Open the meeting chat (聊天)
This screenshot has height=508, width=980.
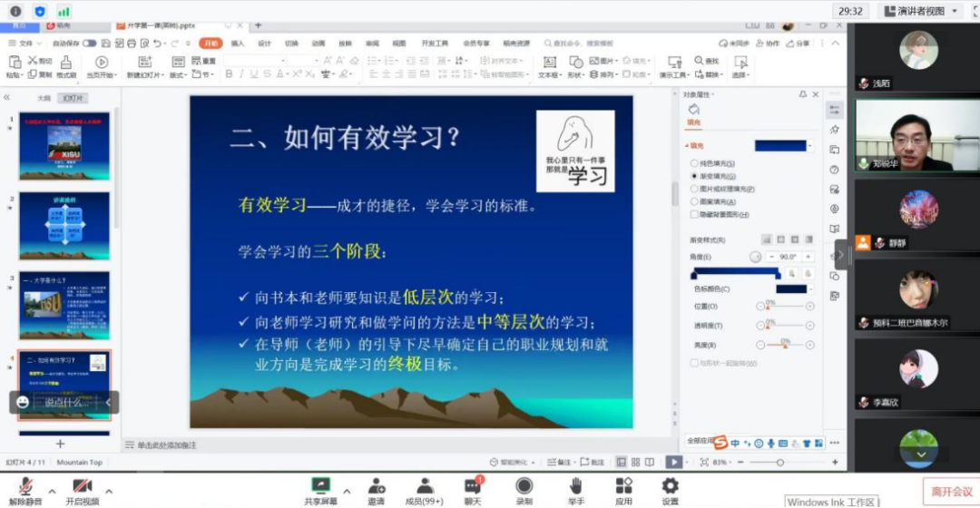472,486
